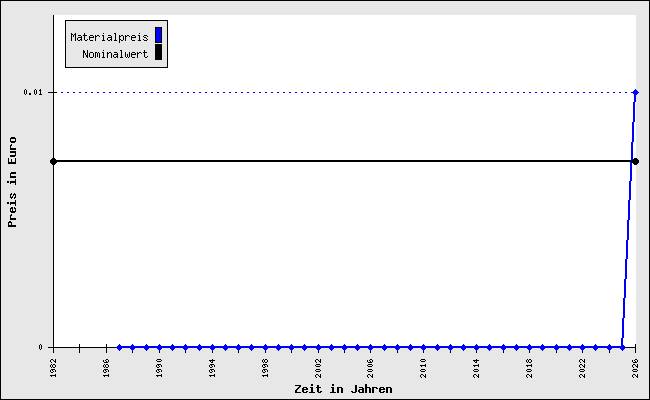
Task: Click the blue data point above 2014
Action: click(x=476, y=347)
